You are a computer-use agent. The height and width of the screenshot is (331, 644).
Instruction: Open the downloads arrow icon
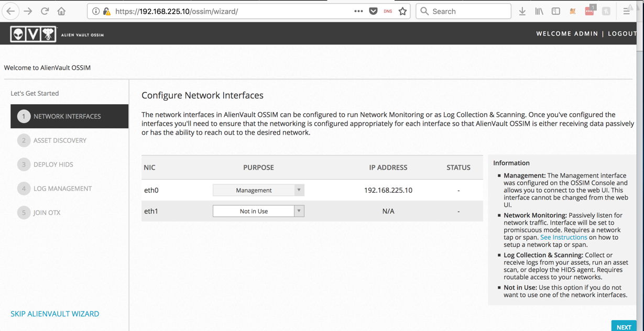click(x=522, y=11)
